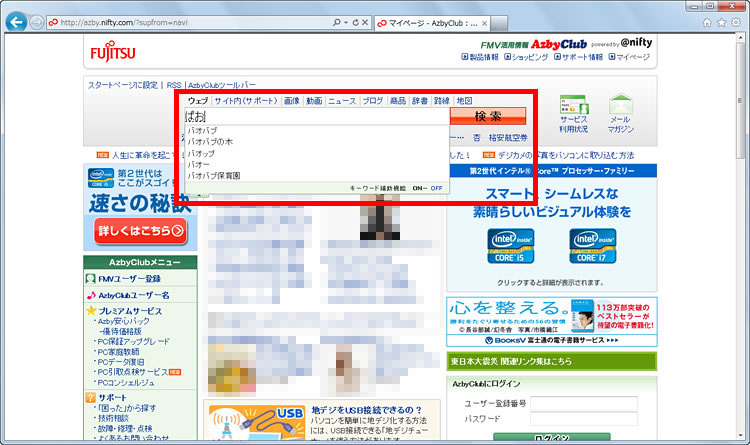
Task: Click the orange 検索 button
Action: (x=488, y=116)
